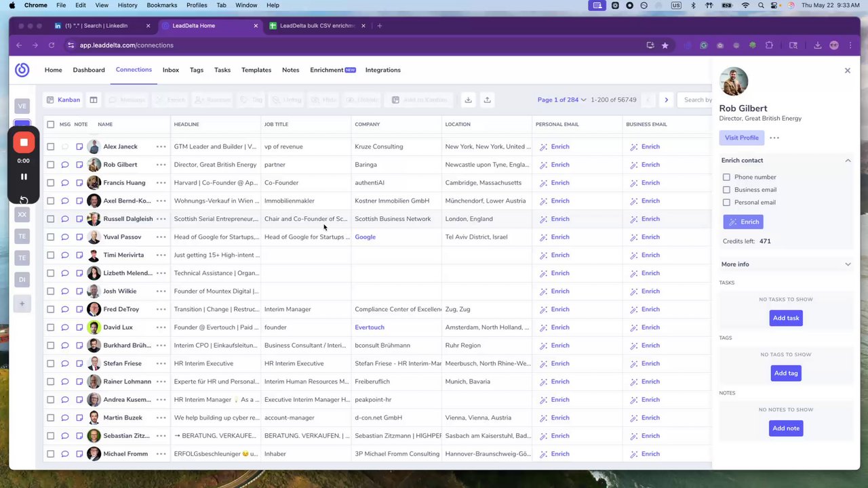Tick the checkbox for Axel Bernd-Ko row
Viewport: 868px width, 488px height.
click(x=51, y=201)
